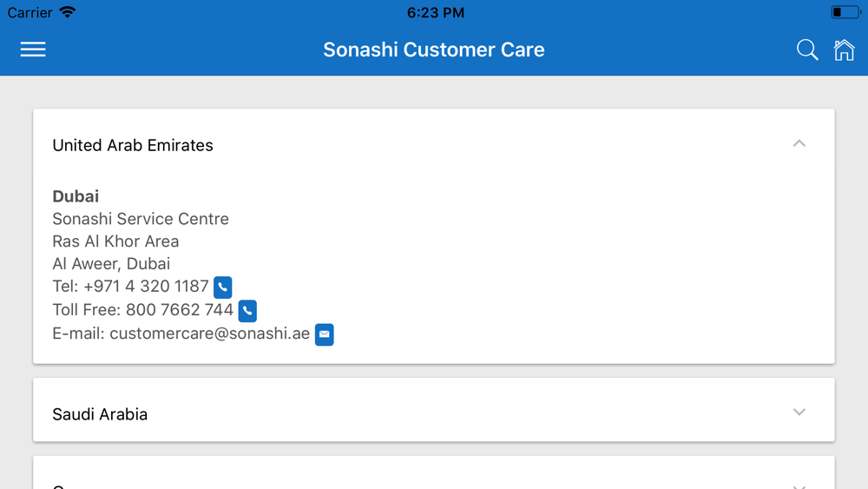Expand the Saudi Arabia section chevron
Screen dimensions: 868x489
tap(799, 412)
